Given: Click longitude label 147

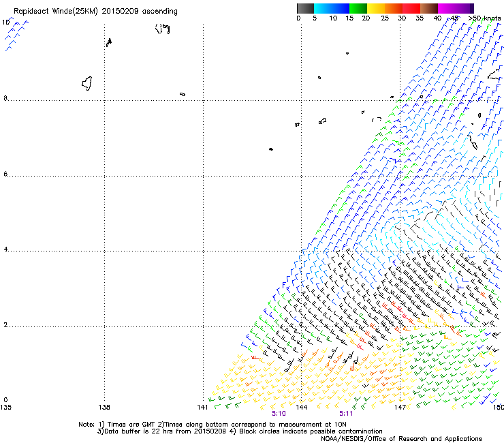Looking at the screenshot, I should 400,408.
